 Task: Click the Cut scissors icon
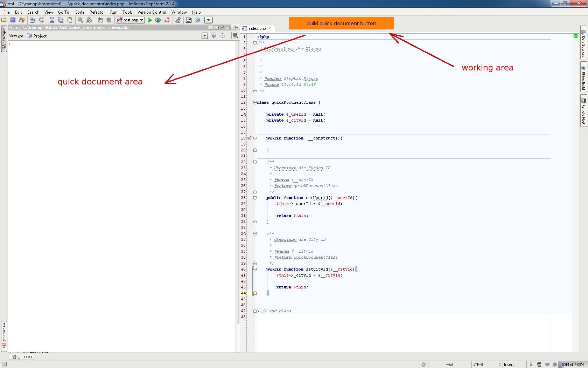52,20
